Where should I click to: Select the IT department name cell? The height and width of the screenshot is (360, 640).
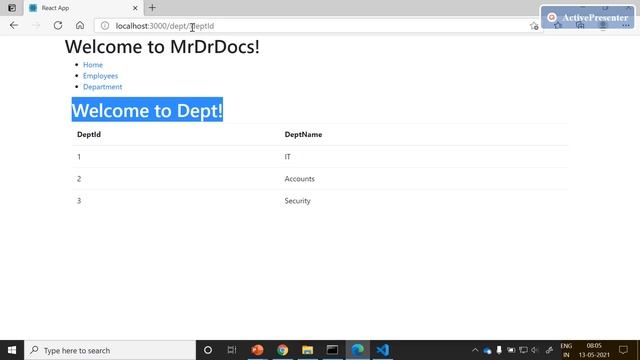[288, 157]
